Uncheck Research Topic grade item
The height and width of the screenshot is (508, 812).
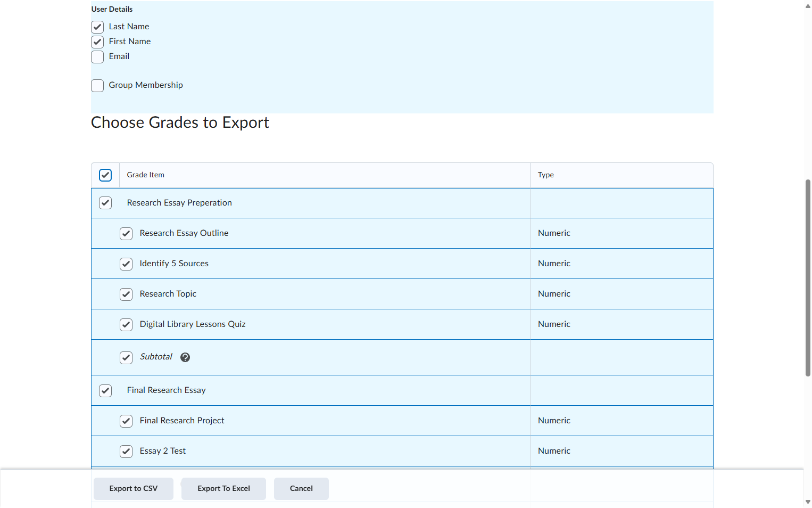click(126, 294)
